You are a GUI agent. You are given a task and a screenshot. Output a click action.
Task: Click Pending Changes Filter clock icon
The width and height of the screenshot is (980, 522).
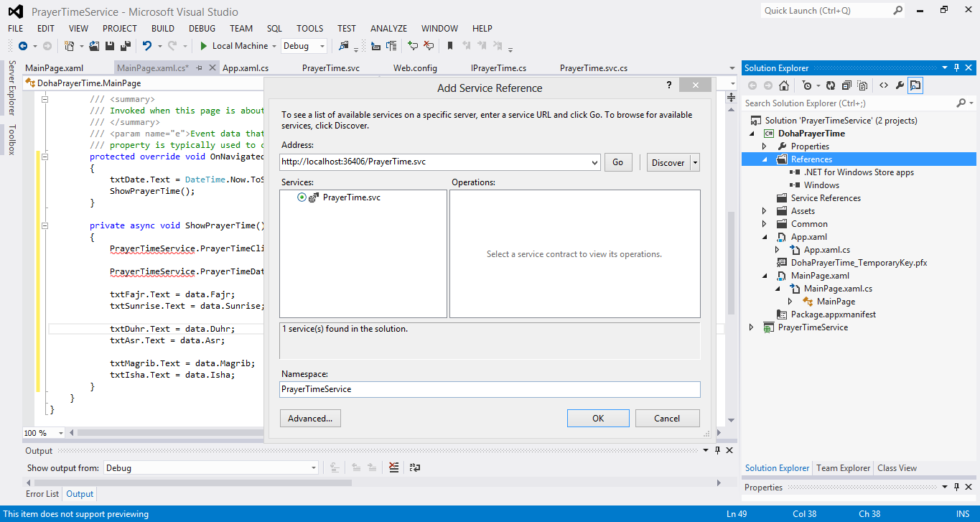click(x=807, y=85)
